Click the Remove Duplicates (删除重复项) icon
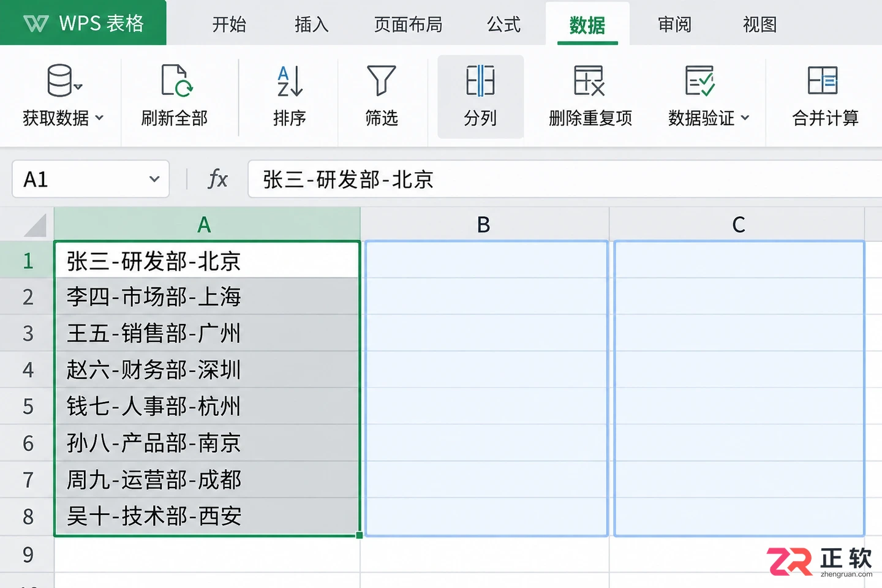 (589, 81)
